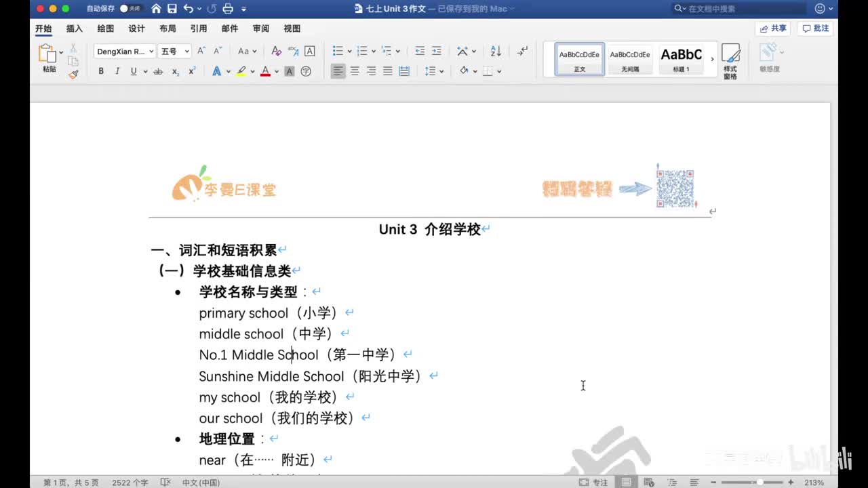Decrease paragraph indent

pyautogui.click(x=420, y=51)
